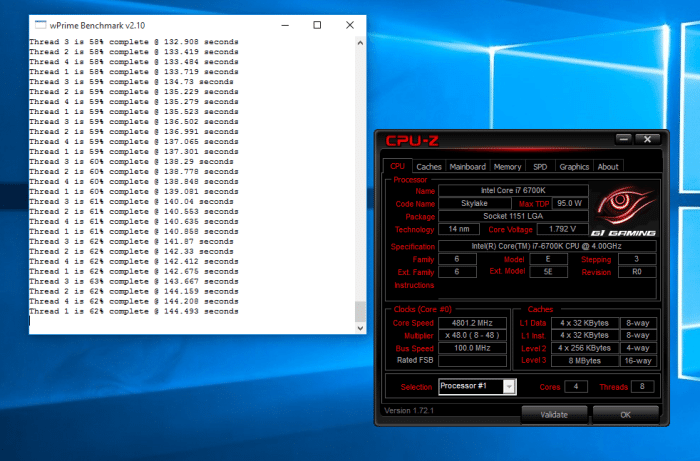Click the Validate button
Screen dimensions: 700x461
pyautogui.click(x=554, y=415)
